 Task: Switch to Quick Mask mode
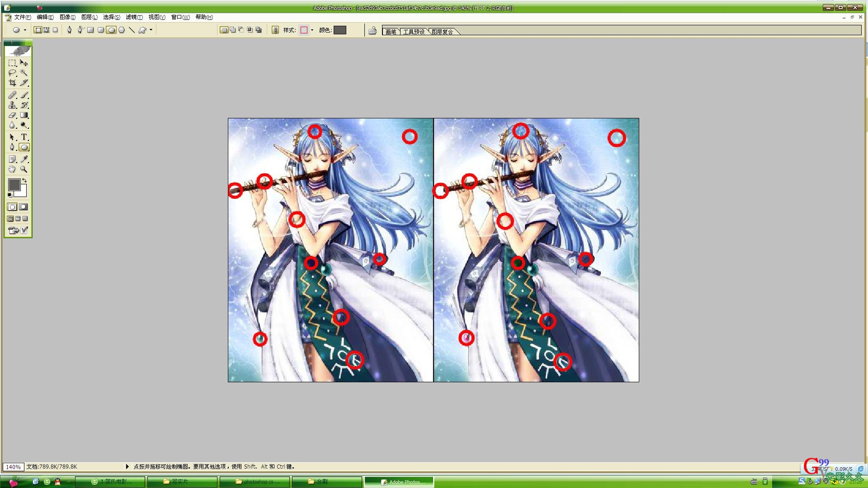pyautogui.click(x=24, y=207)
